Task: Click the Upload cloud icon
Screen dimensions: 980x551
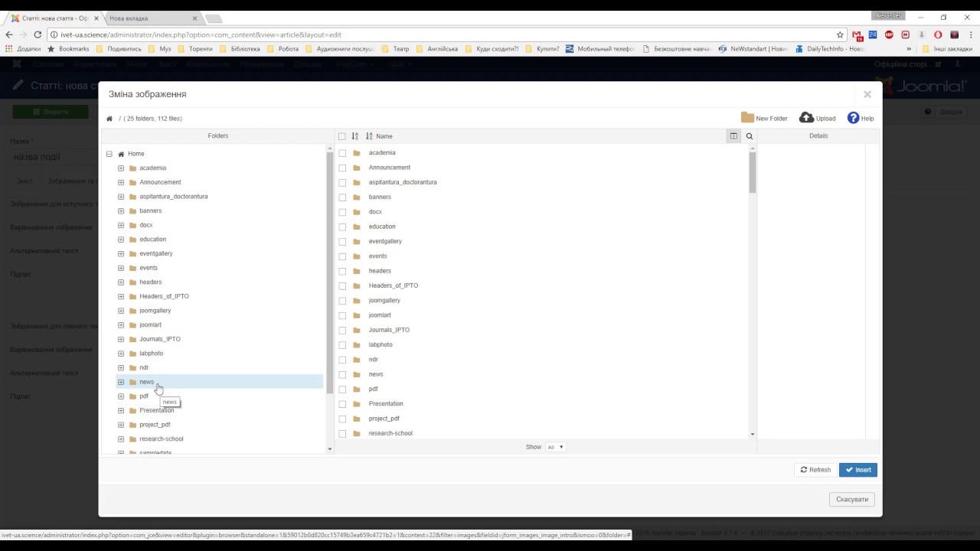Action: coord(807,118)
